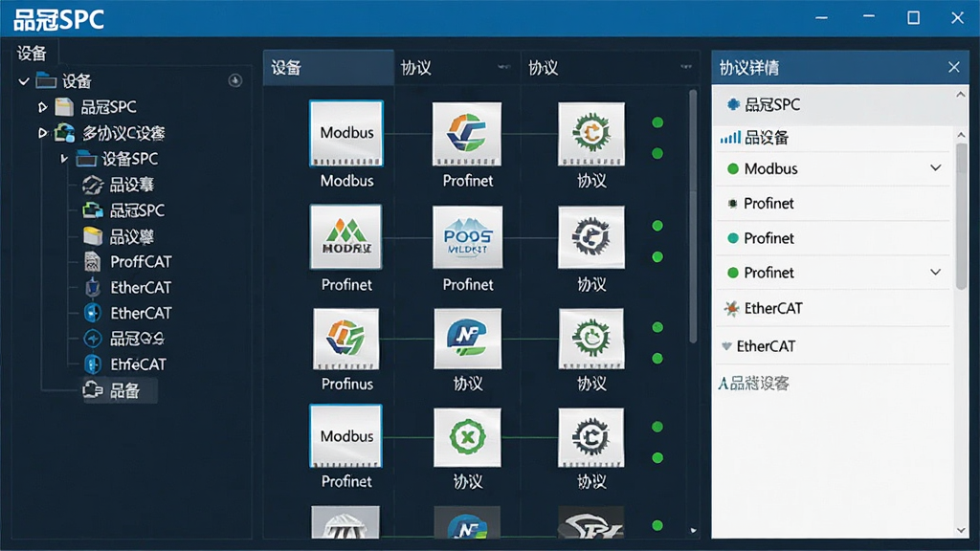Image resolution: width=980 pixels, height=551 pixels.
Task: Collapse the 品冠SPC section caret in 协议详情
Action: point(961,95)
